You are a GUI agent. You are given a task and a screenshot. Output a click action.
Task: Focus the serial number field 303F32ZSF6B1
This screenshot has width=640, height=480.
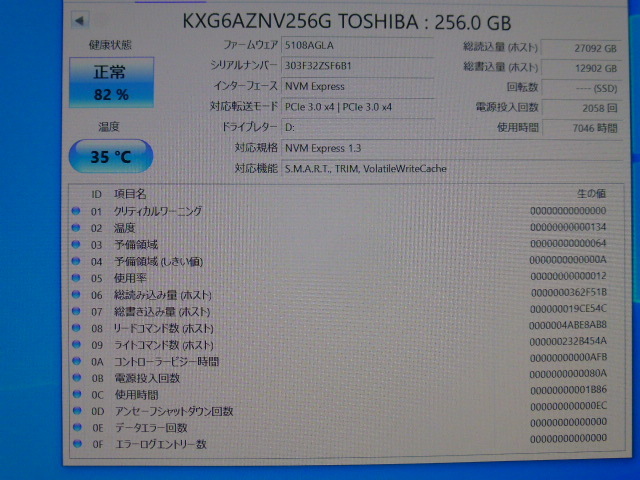coord(357,66)
